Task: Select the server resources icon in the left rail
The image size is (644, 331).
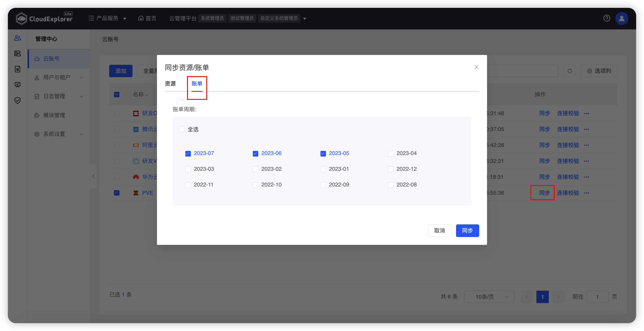Action: point(17,53)
